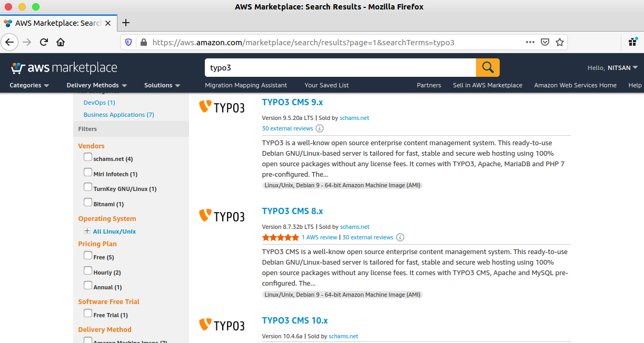Select the Your Saved List menu item
The image size is (644, 343).
coord(326,85)
